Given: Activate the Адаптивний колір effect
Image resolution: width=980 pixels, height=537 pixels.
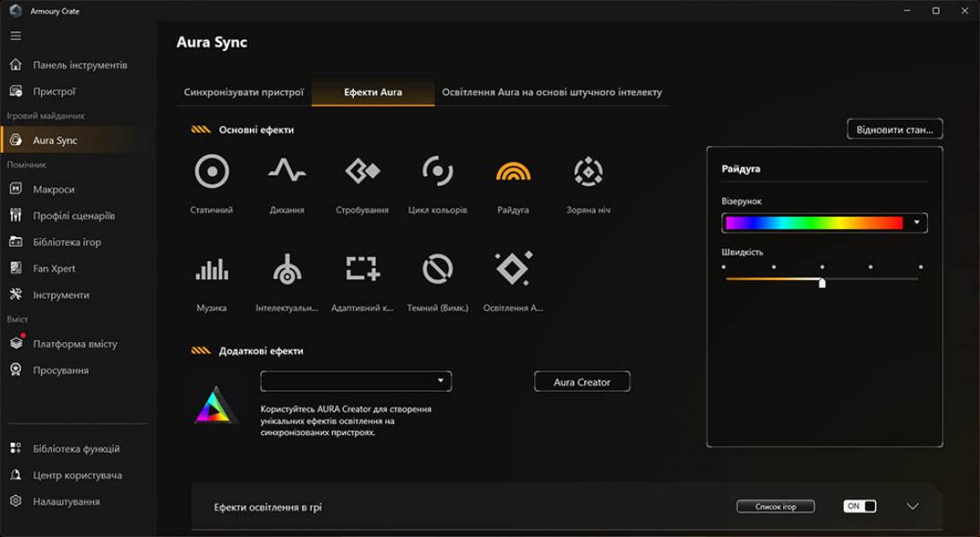Looking at the screenshot, I should pyautogui.click(x=362, y=268).
